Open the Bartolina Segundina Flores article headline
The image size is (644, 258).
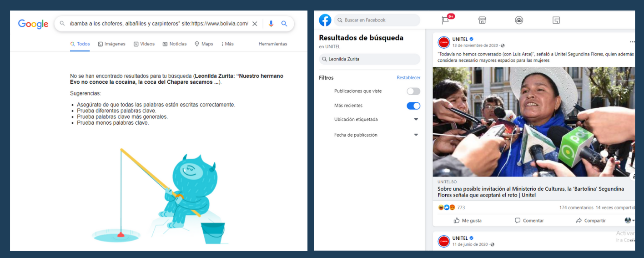[531, 192]
